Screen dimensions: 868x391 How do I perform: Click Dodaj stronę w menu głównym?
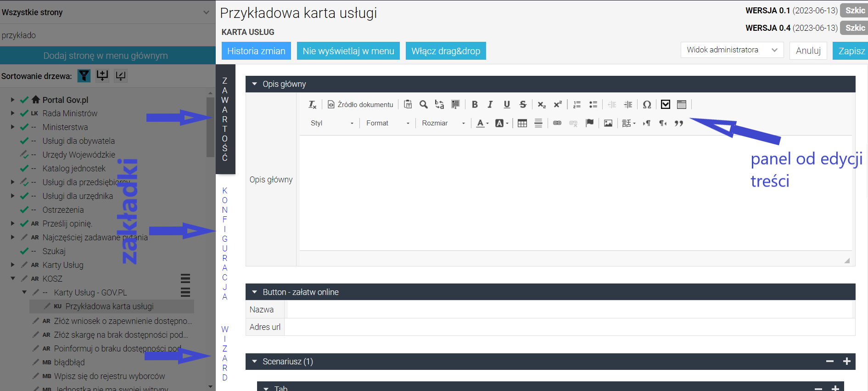click(x=108, y=56)
